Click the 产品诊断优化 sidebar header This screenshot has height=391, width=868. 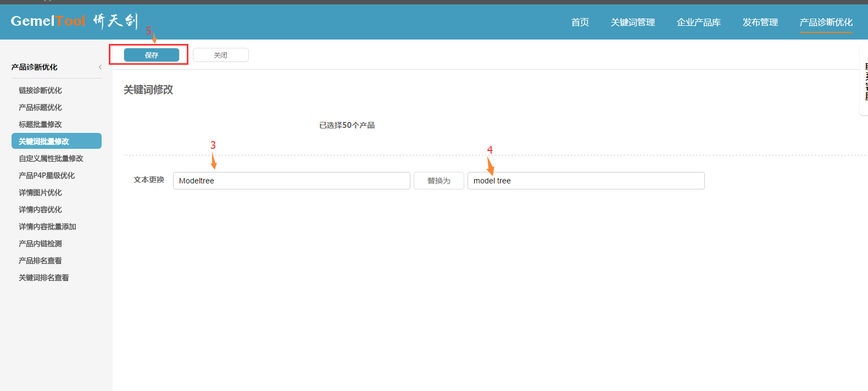pyautogui.click(x=34, y=67)
